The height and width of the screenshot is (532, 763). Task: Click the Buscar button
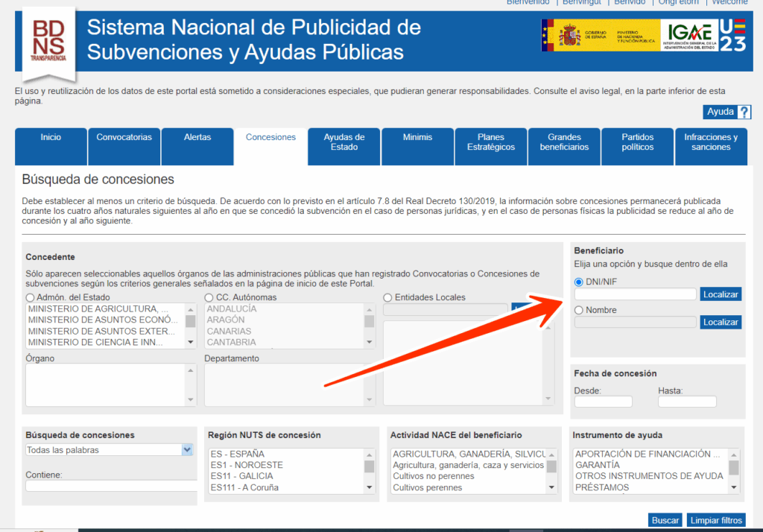pyautogui.click(x=665, y=520)
